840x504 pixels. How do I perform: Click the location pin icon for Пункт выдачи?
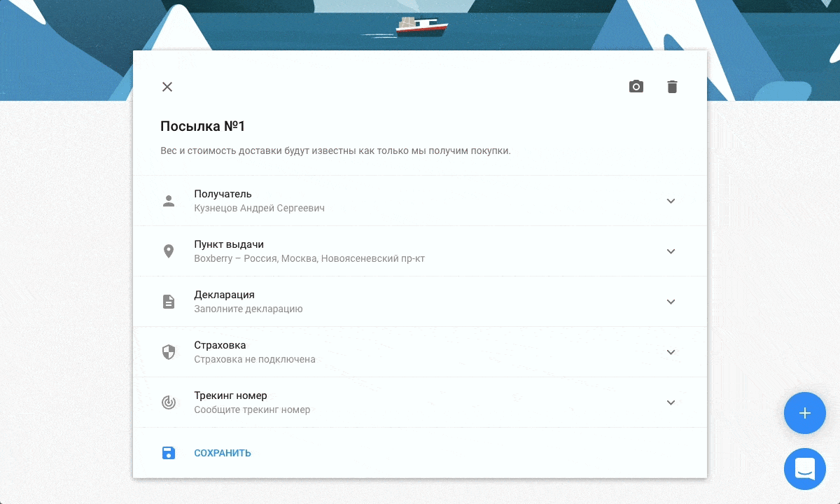169,251
